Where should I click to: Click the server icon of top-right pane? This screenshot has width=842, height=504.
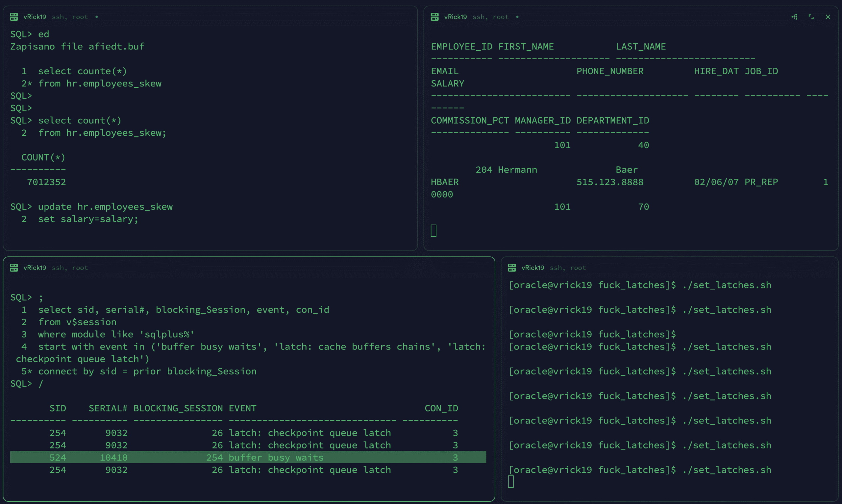(x=435, y=17)
